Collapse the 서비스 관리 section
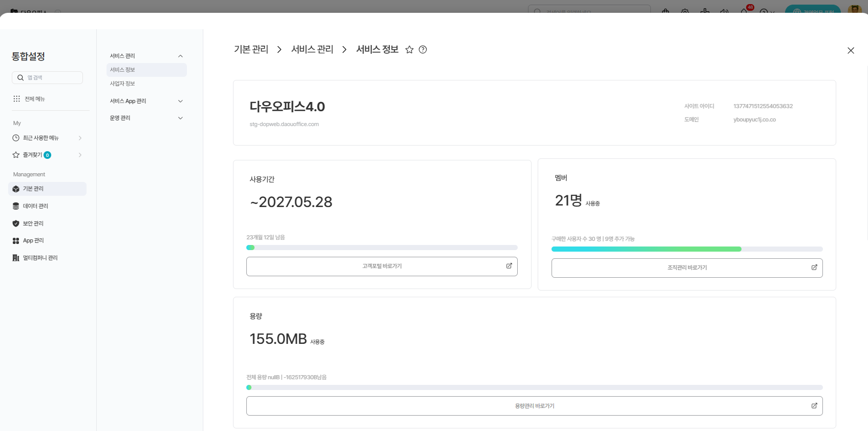The height and width of the screenshot is (431, 868). pos(180,56)
